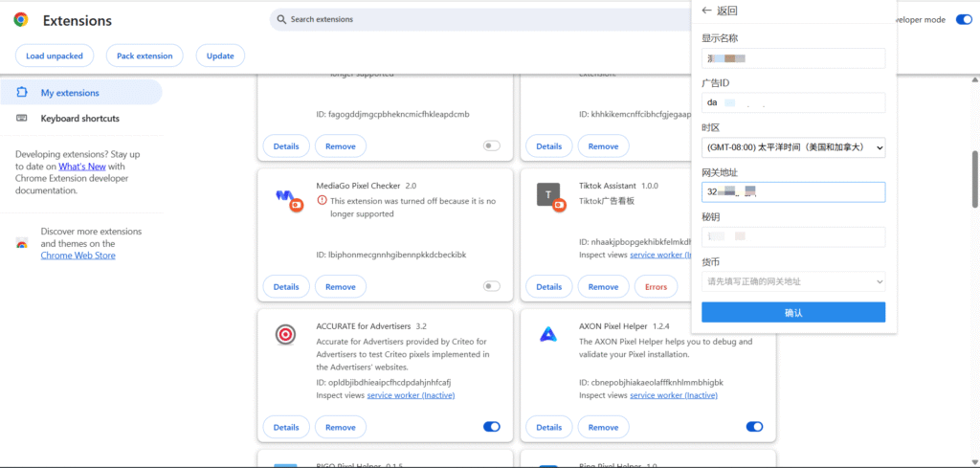
Task: Open the 时区 timezone dropdown
Action: tap(793, 147)
